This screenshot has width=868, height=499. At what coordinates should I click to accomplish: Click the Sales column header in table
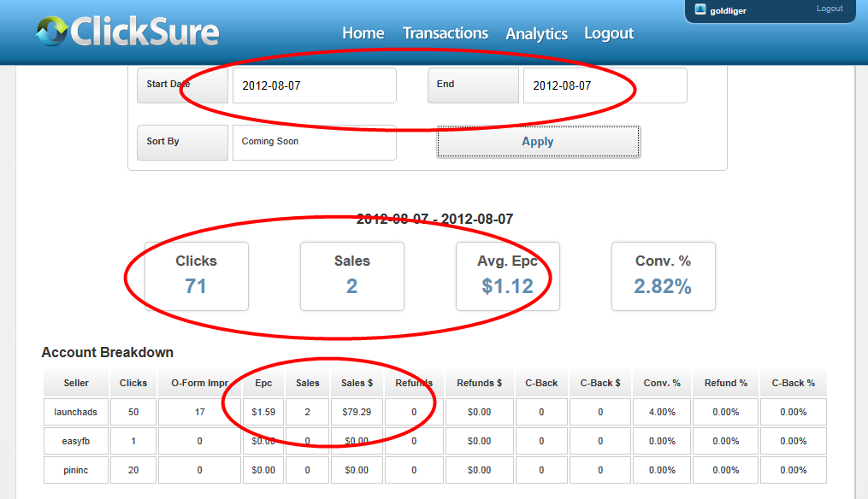[307, 383]
